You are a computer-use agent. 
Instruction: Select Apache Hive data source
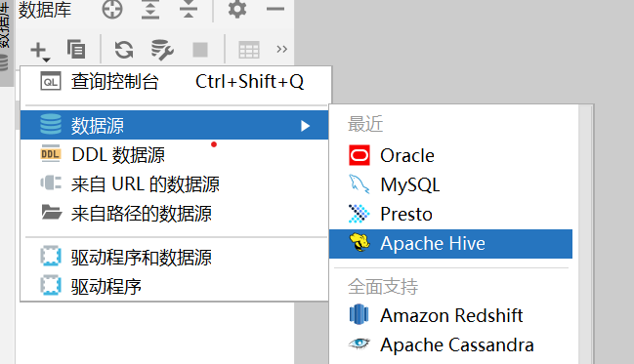[450, 244]
